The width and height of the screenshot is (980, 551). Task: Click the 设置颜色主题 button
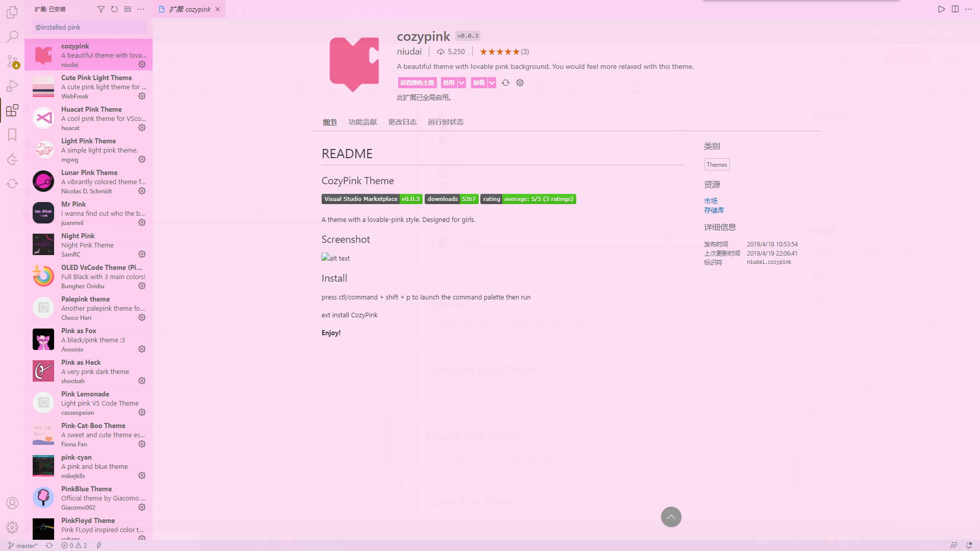(417, 83)
